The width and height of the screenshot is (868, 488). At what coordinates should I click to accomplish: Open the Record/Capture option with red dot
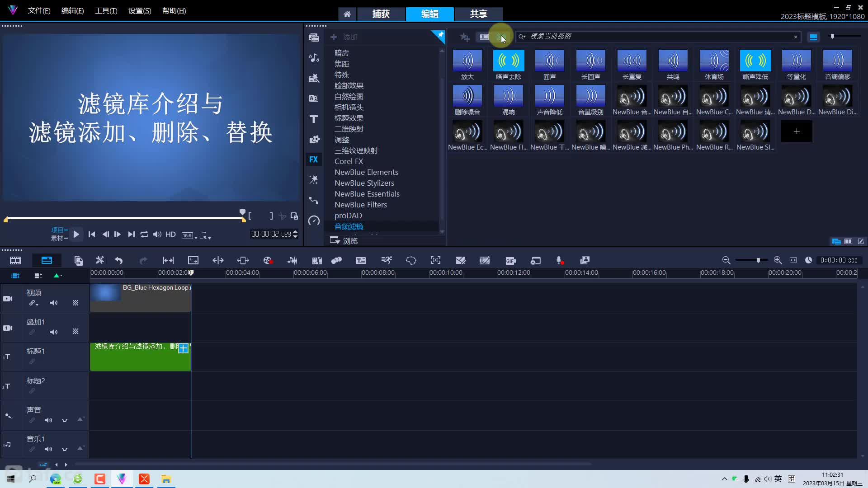(x=268, y=261)
